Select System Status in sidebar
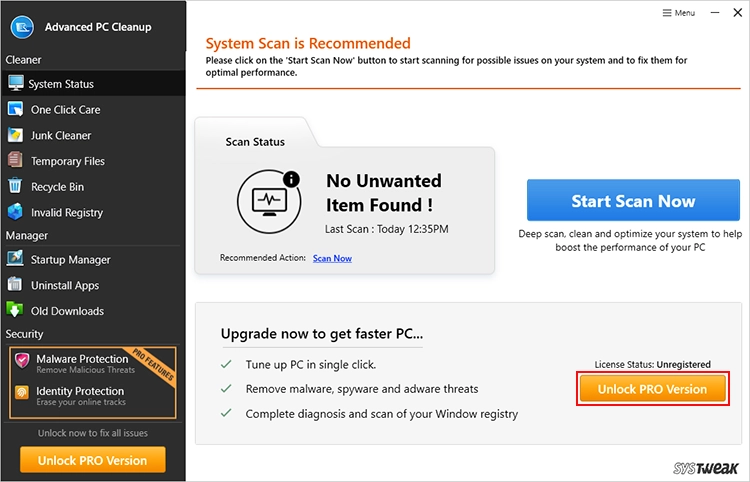750x482 pixels. coord(93,84)
